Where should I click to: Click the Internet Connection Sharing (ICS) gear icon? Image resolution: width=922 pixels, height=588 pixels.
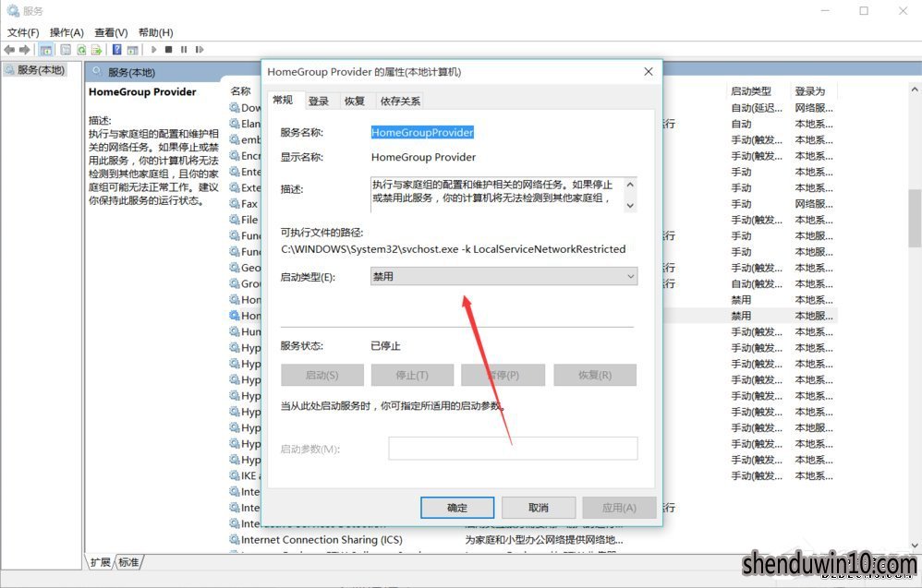pos(235,539)
